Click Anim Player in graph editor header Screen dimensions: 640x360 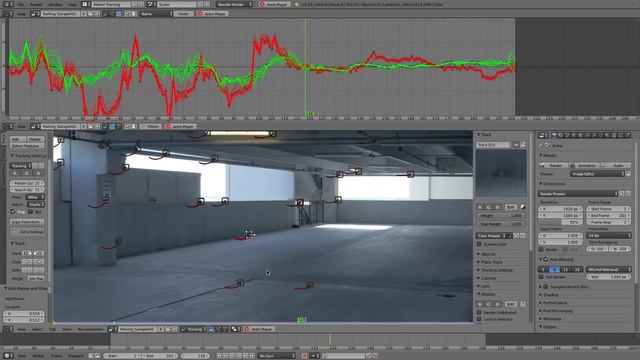click(x=212, y=13)
